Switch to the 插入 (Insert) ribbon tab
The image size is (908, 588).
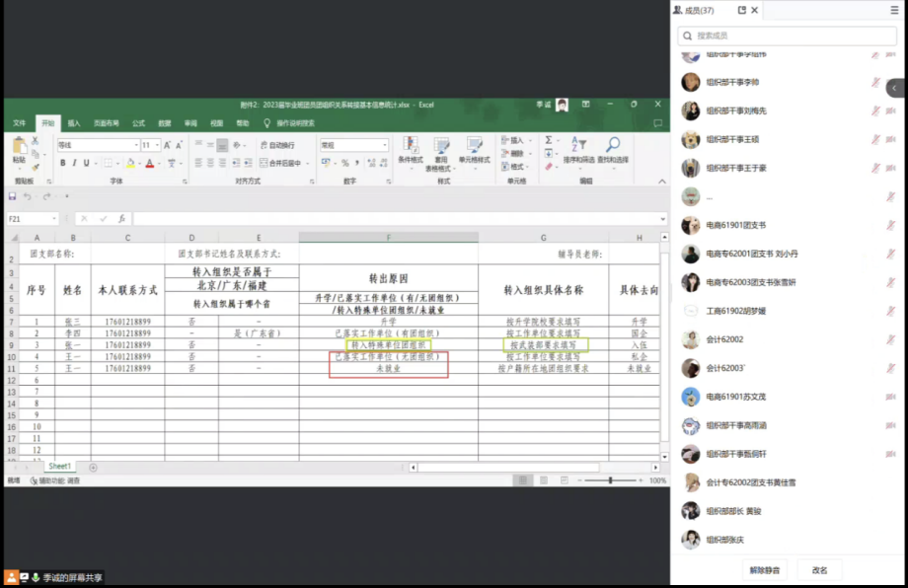(74, 123)
